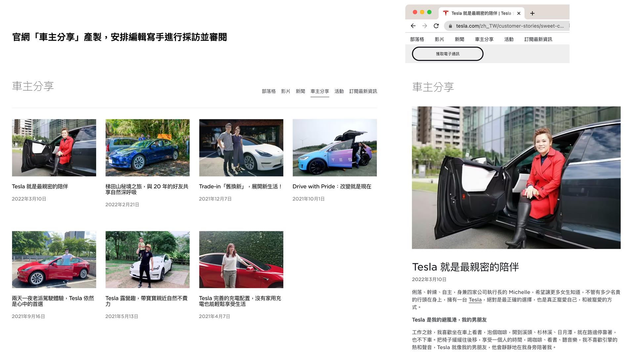
Task: Click story title Tesla 完善的充電配置
Action: [240, 301]
